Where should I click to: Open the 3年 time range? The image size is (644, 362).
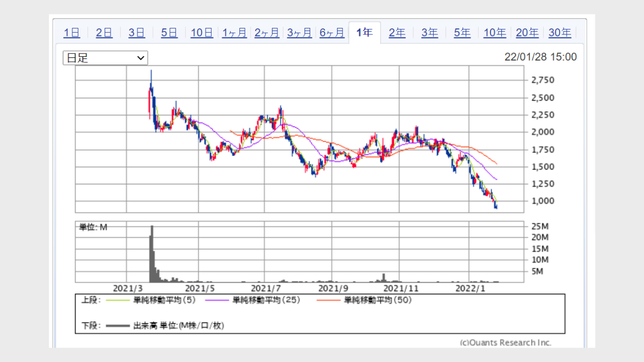[x=429, y=33]
